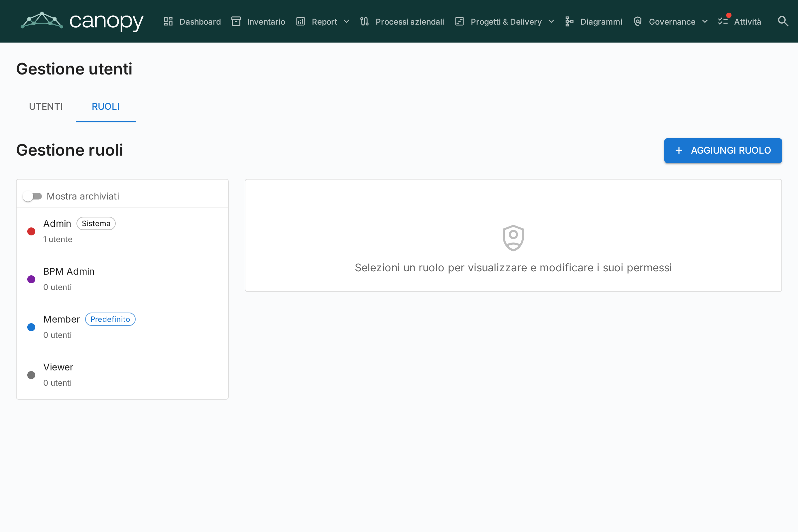This screenshot has height=532, width=798.
Task: Click the plus icon in Aggiungi ruolo
Action: click(x=679, y=150)
